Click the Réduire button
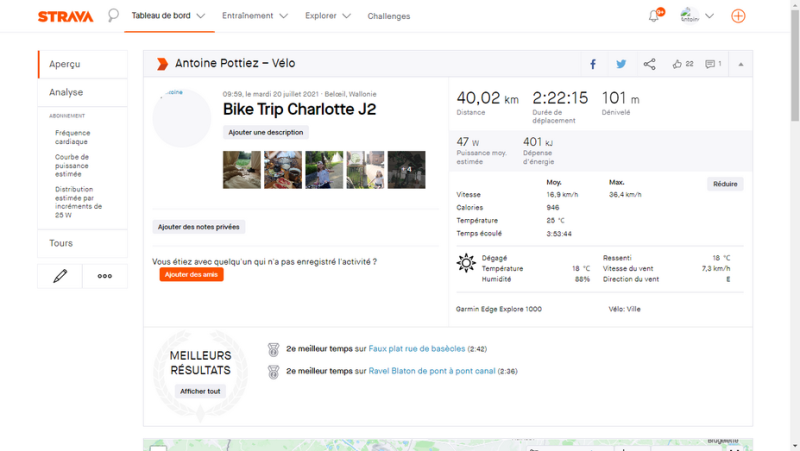 pos(725,184)
